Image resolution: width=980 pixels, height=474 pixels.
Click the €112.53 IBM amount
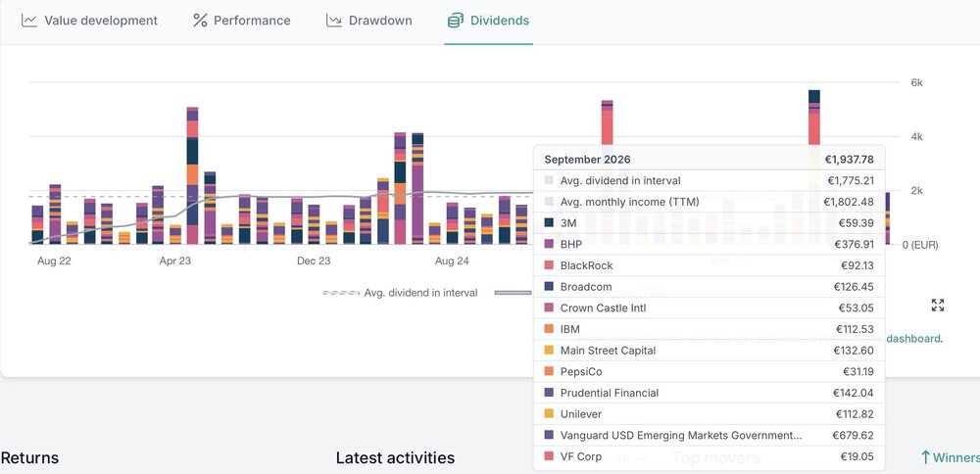(855, 329)
